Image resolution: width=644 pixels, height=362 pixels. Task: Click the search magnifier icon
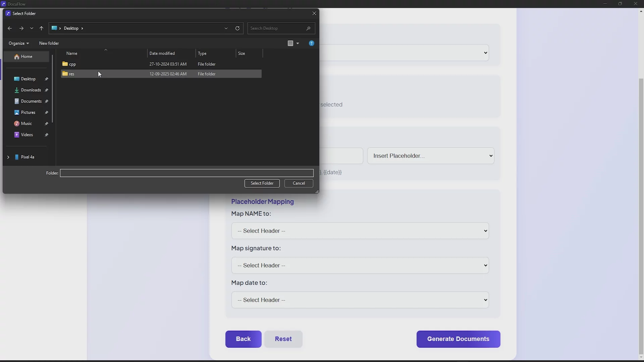point(308,28)
